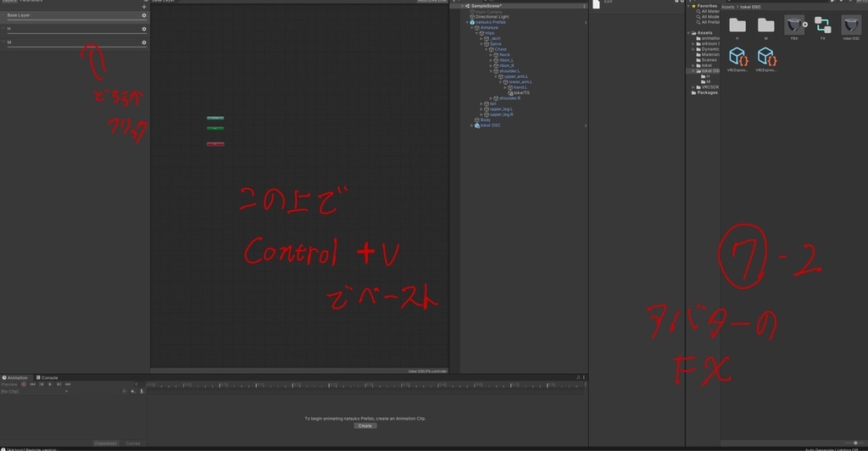Select Body in Hierarchy

(486, 120)
